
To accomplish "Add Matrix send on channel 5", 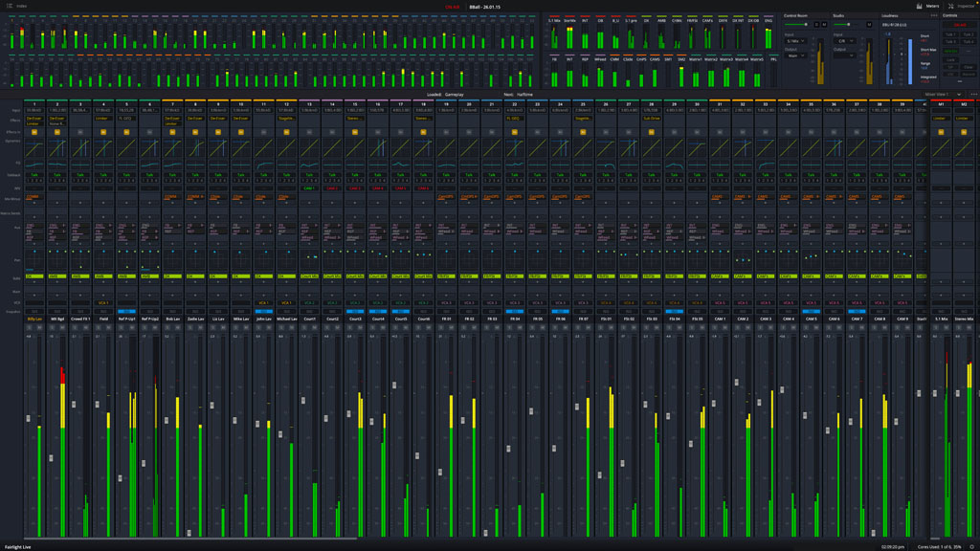I will tap(126, 217).
